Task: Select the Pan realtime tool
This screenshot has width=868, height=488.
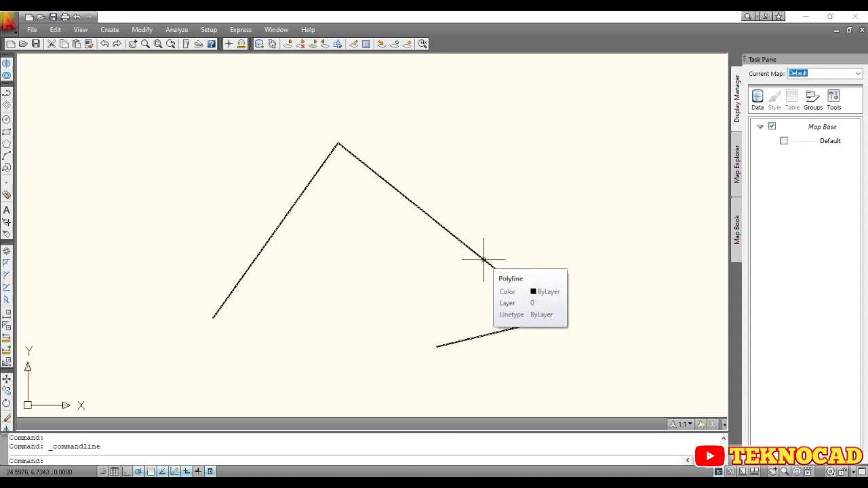Action: pos(133,44)
